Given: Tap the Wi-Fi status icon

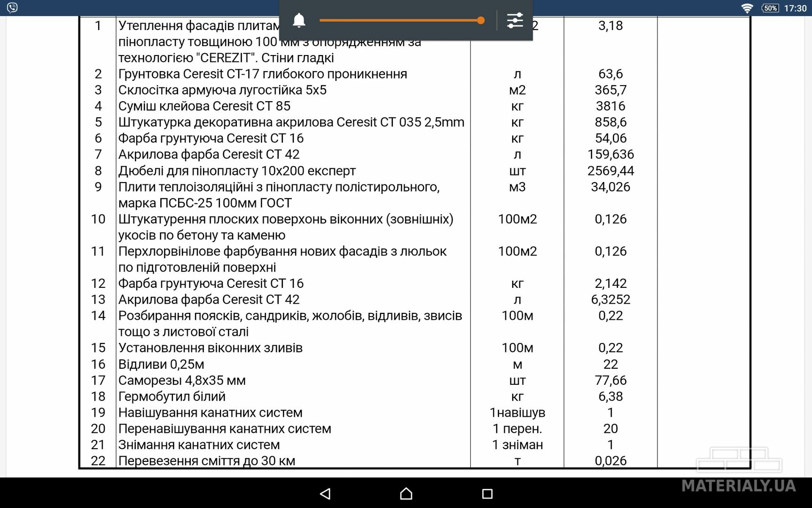Looking at the screenshot, I should (747, 8).
